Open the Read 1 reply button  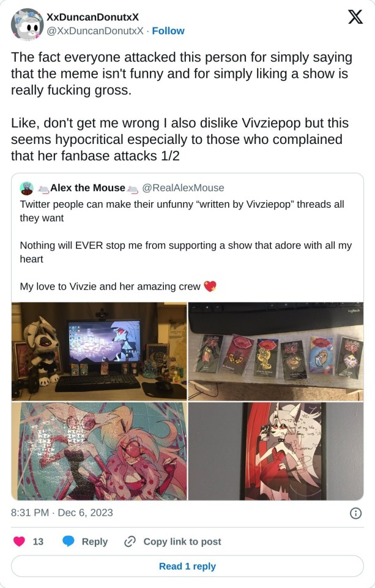pos(187,566)
